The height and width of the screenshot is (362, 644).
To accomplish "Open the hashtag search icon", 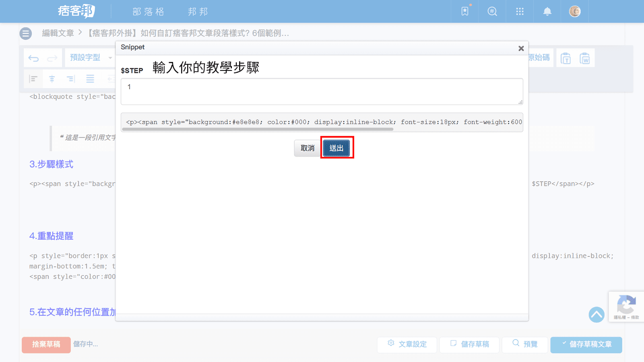I will 492,11.
